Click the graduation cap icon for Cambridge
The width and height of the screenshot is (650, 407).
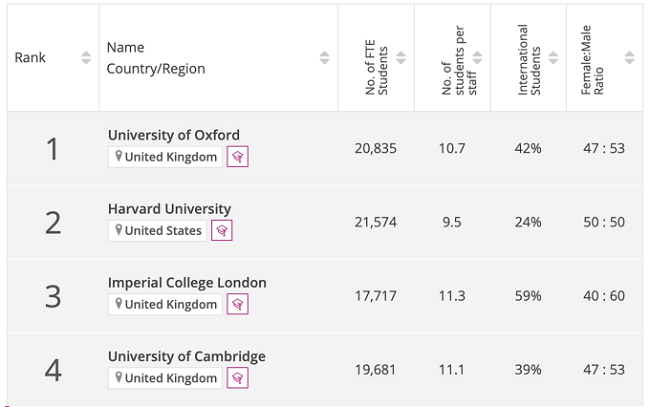pyautogui.click(x=237, y=378)
